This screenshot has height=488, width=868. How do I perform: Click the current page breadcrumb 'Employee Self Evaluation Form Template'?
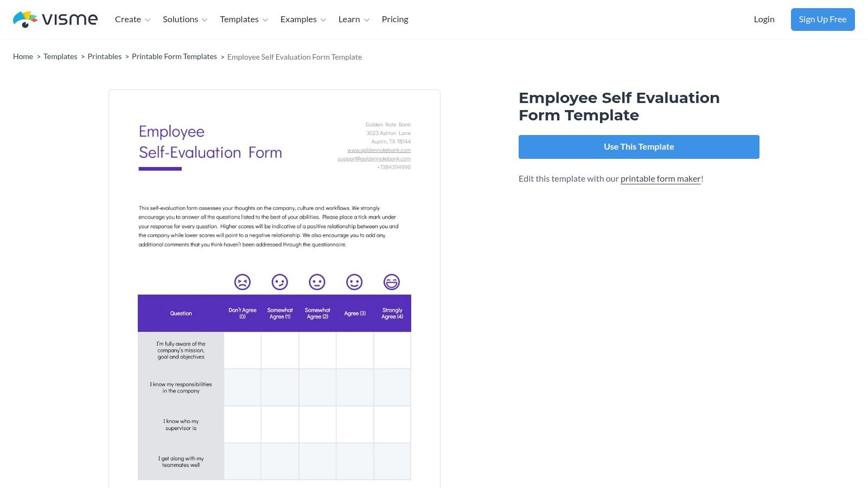(x=295, y=57)
